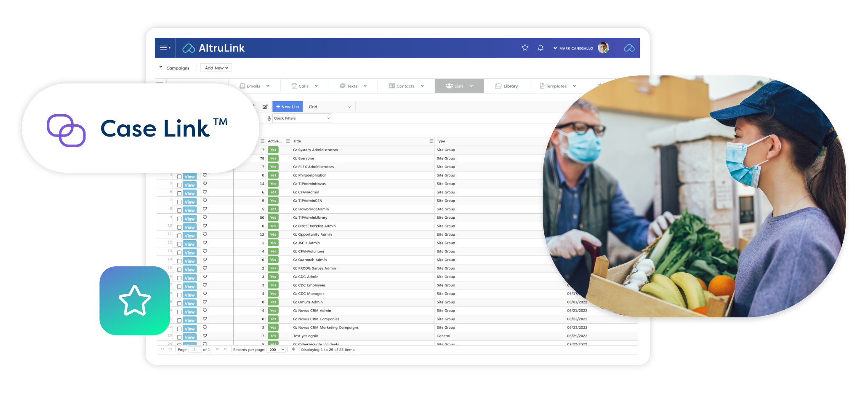This screenshot has height=397, width=868.
Task: Open the Records per page dropdown
Action: [277, 350]
